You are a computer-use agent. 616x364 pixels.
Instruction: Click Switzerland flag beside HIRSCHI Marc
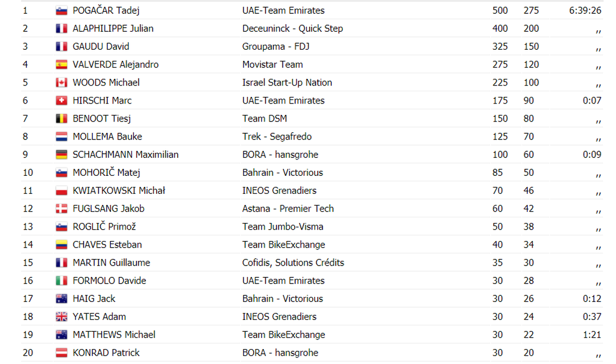click(x=62, y=100)
